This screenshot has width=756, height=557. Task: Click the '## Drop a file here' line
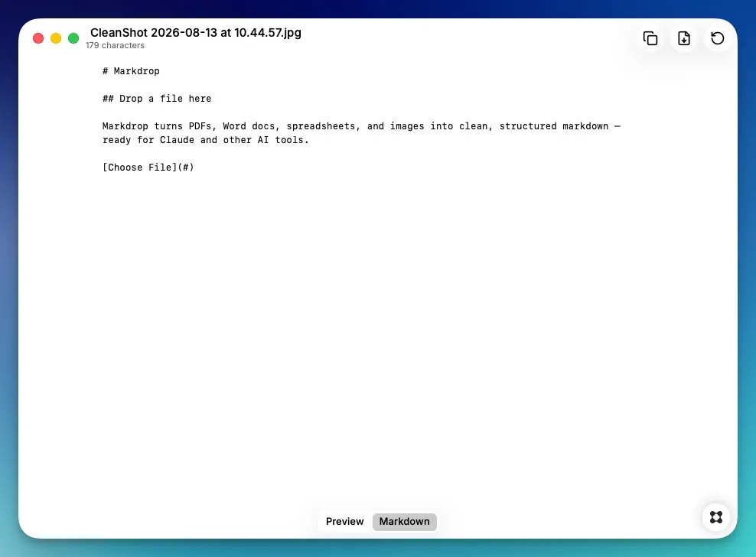pyautogui.click(x=157, y=99)
